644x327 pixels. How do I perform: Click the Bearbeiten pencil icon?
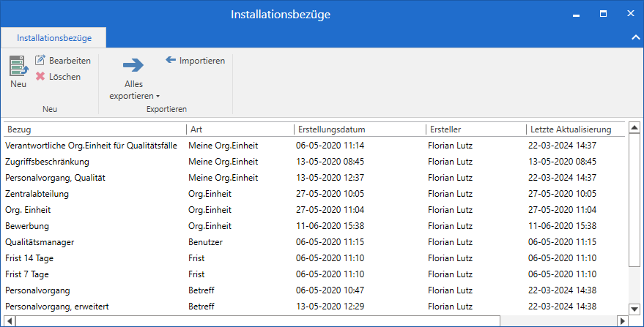pyautogui.click(x=40, y=61)
